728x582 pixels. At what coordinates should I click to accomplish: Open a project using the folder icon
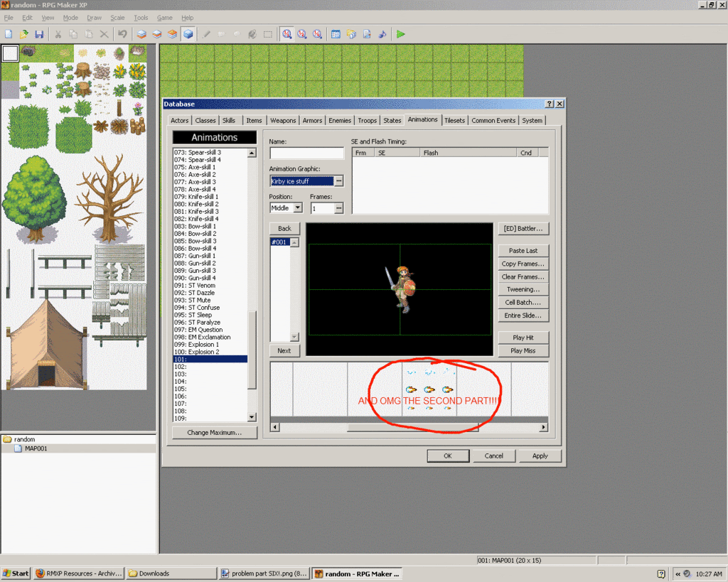tap(24, 34)
